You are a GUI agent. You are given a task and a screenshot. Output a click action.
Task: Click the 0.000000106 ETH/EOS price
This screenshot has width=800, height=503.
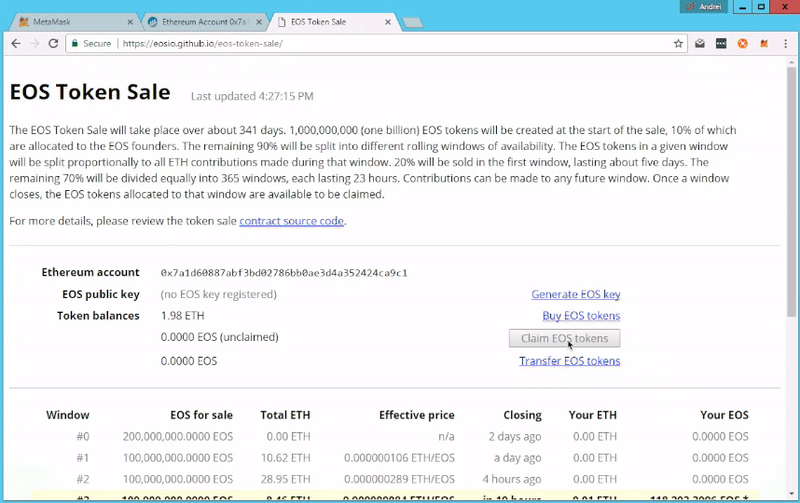[x=399, y=458]
